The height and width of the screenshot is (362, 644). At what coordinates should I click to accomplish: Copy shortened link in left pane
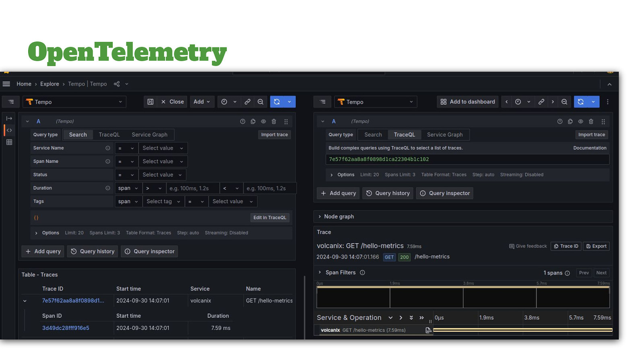[x=248, y=102]
